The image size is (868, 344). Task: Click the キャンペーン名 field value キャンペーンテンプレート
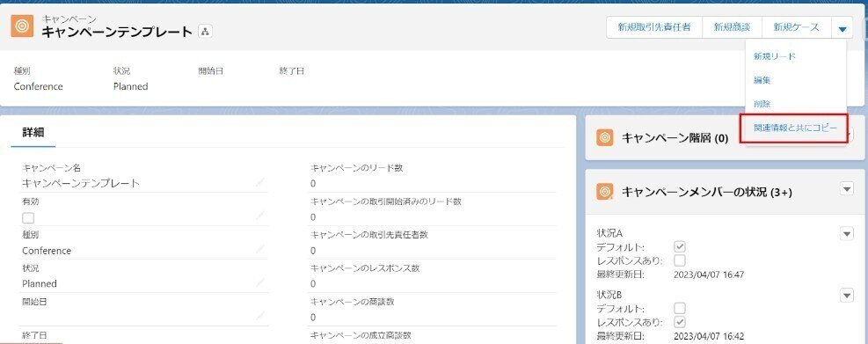[x=81, y=183]
